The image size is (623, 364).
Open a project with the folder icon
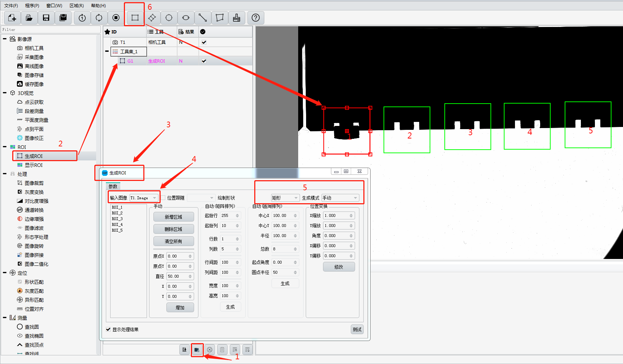29,18
